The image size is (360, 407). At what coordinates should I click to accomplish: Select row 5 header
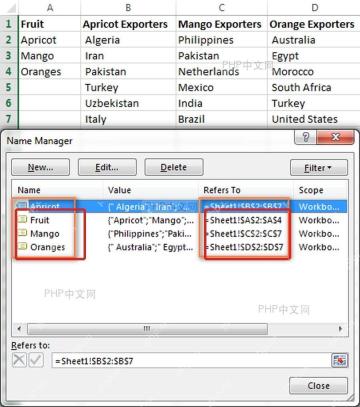[x=9, y=87]
